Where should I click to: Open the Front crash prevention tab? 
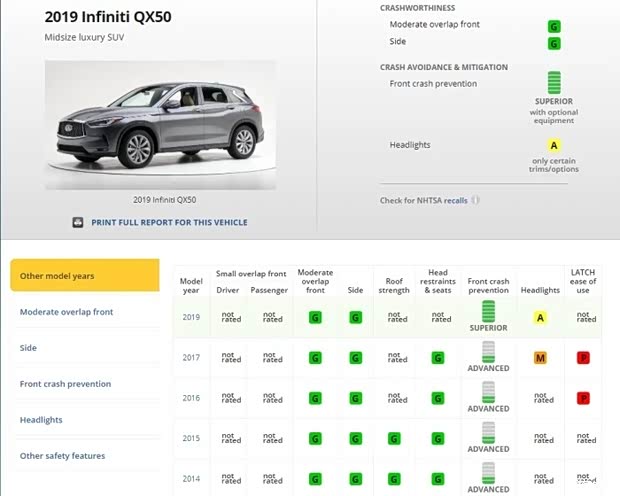[x=65, y=384]
